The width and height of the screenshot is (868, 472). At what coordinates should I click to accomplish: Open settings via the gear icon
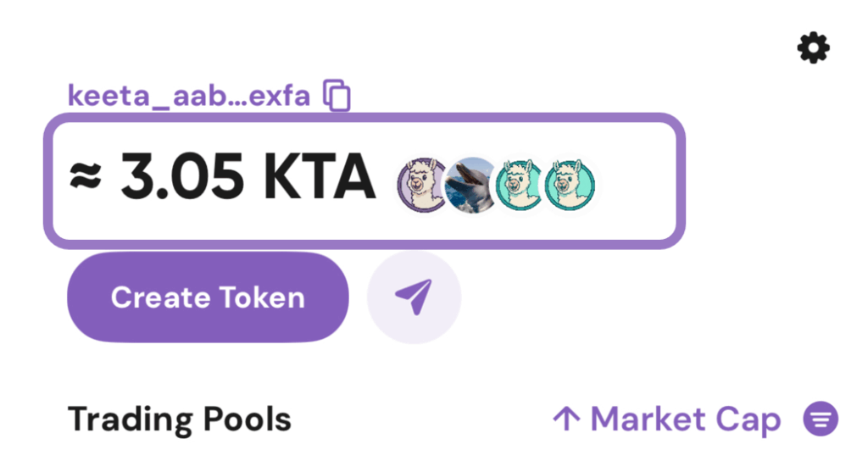click(x=813, y=48)
